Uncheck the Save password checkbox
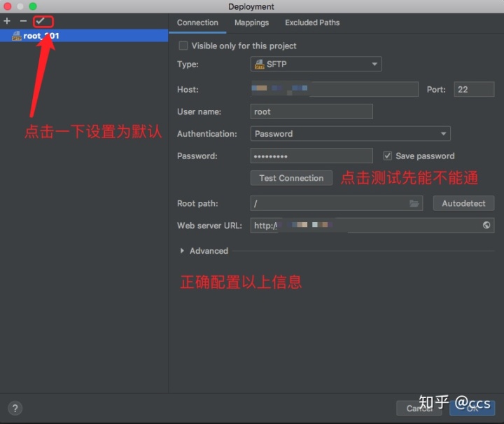 point(387,156)
